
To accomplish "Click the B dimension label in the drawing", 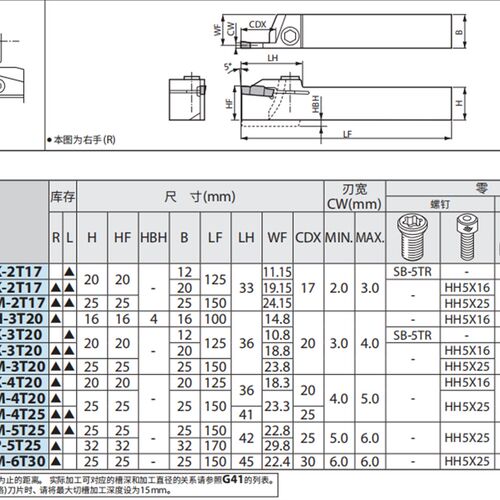I will pos(459,32).
